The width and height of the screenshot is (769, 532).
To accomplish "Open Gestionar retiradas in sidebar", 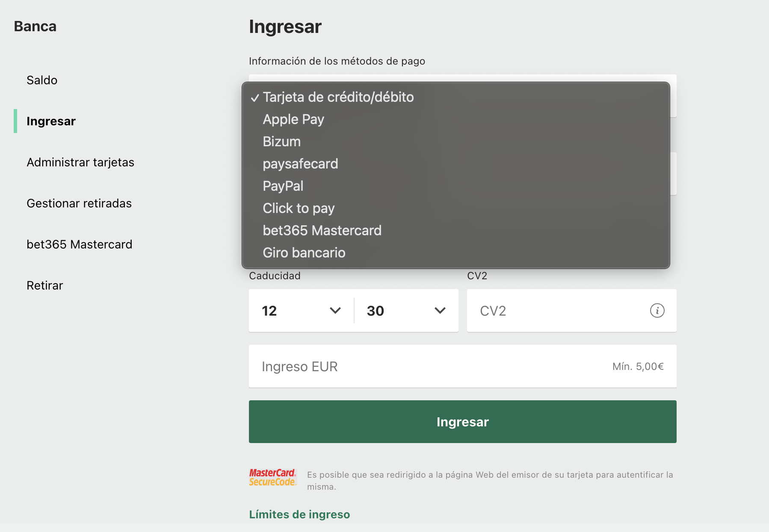I will [x=79, y=203].
